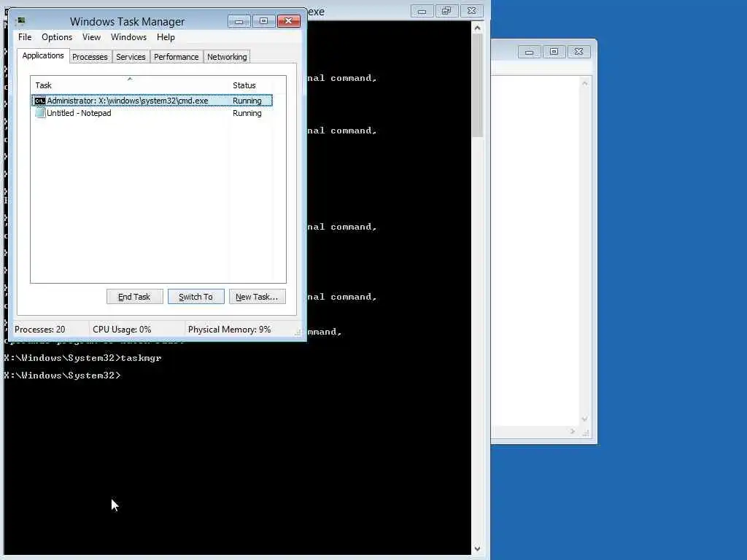Switch to the Networking tab
Screen dimensions: 747x560
[227, 57]
